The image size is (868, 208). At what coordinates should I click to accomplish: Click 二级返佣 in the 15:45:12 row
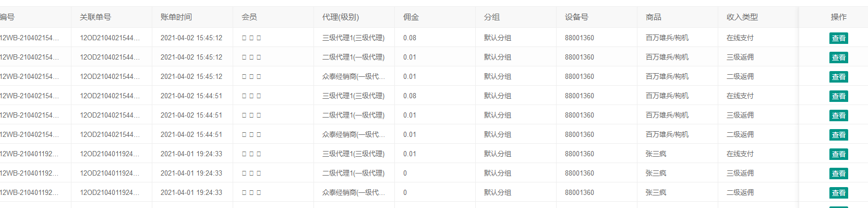pyautogui.click(x=740, y=77)
